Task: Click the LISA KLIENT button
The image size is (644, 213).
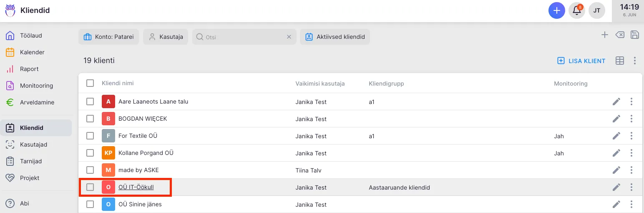Action: click(581, 61)
